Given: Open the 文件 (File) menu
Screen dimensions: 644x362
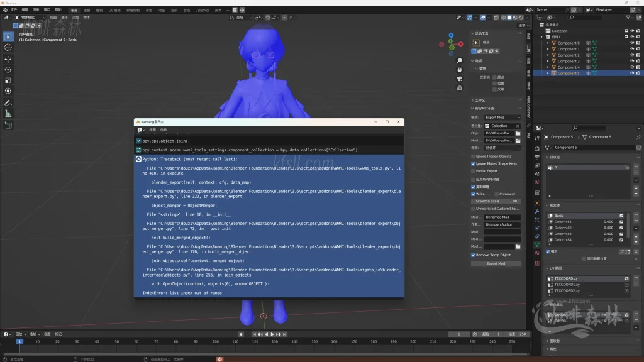Looking at the screenshot, I should (x=14, y=10).
